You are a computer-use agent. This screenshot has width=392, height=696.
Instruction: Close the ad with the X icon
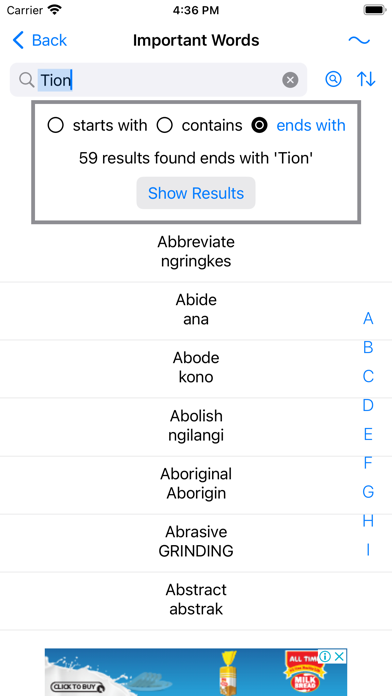pos(339,656)
